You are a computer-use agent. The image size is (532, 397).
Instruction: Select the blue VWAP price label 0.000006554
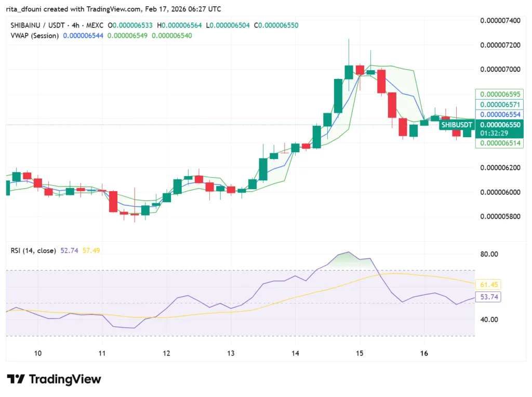pyautogui.click(x=499, y=114)
